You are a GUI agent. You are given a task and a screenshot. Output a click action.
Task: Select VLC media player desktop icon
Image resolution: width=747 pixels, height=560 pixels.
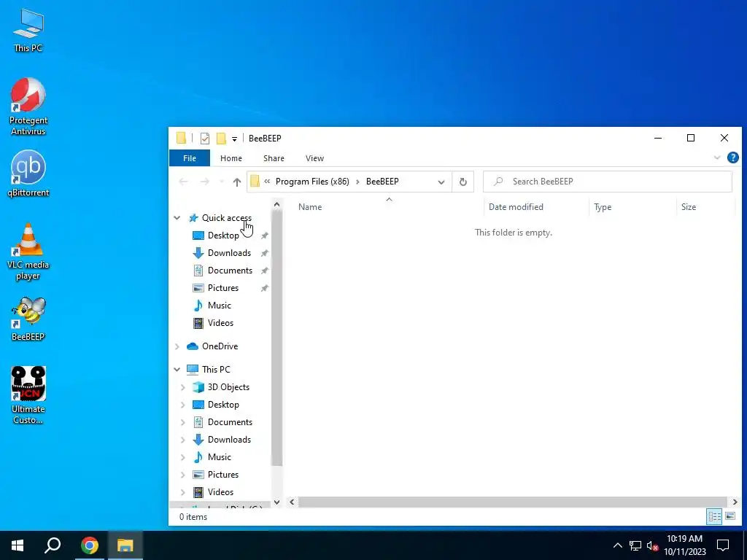[x=28, y=252]
